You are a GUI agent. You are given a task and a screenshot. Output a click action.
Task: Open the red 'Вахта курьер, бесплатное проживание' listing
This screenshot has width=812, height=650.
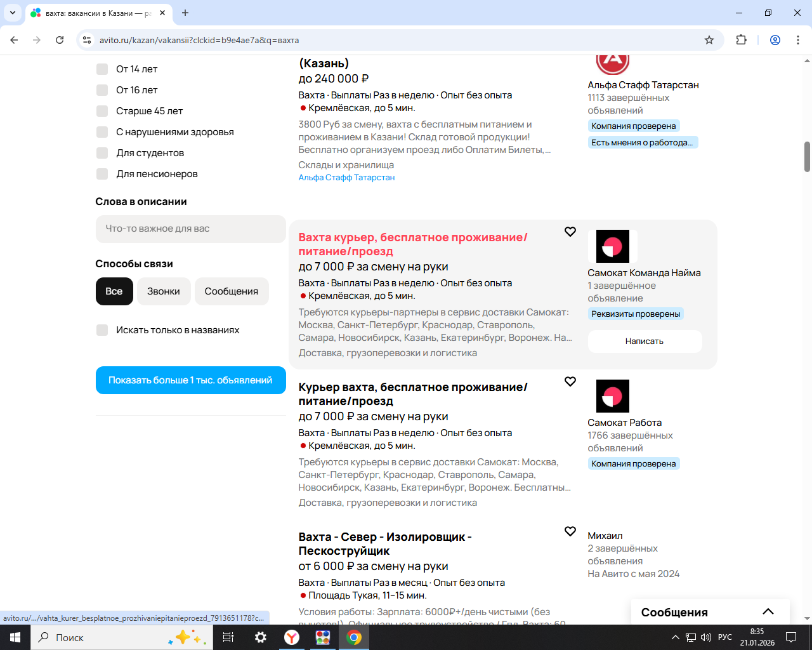pyautogui.click(x=413, y=244)
